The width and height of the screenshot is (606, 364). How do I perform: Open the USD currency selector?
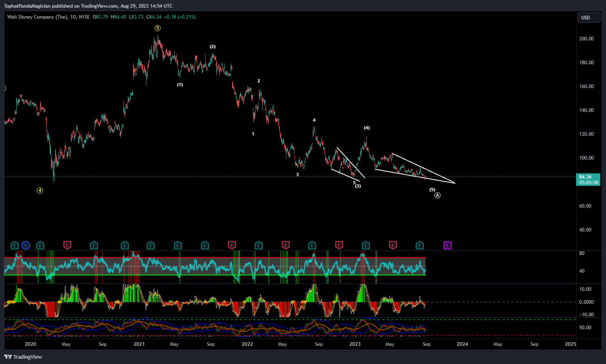tap(589, 17)
